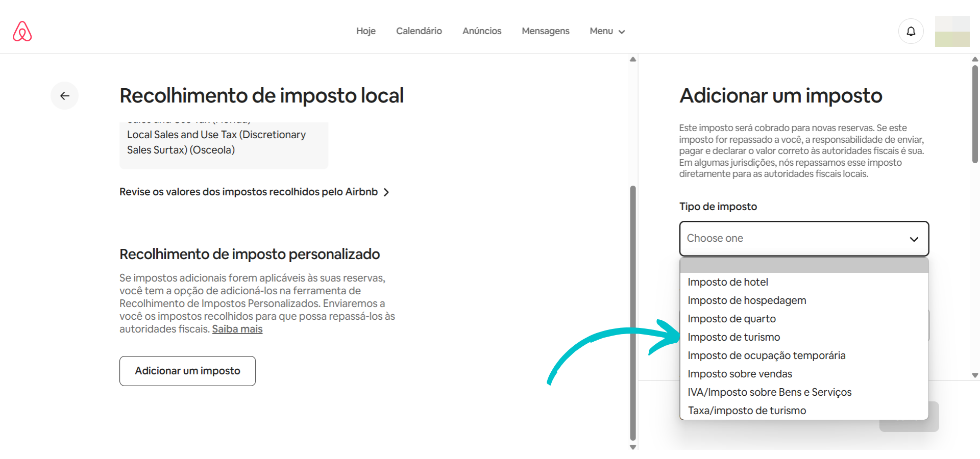The width and height of the screenshot is (980, 459).
Task: Open the profile avatar thumbnail
Action: tap(952, 31)
